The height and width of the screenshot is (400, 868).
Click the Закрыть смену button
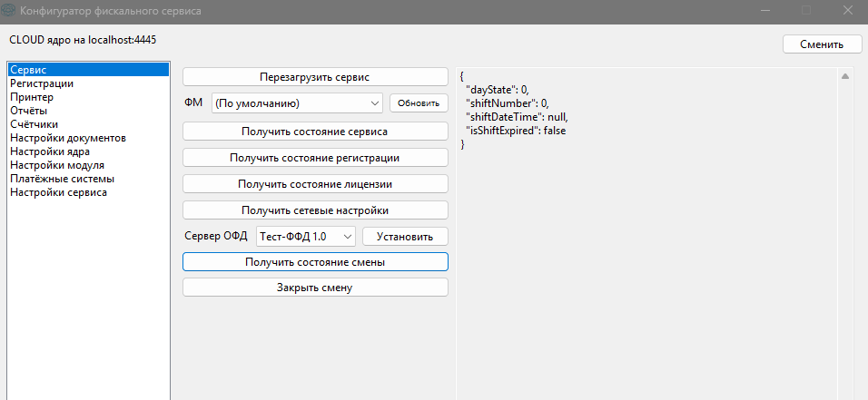(x=315, y=288)
